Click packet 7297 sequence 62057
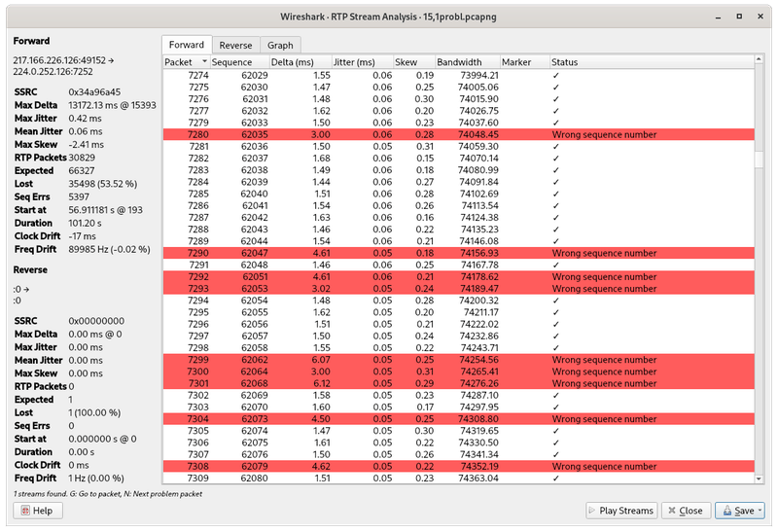Screen dimensions: 778x532 254,336
